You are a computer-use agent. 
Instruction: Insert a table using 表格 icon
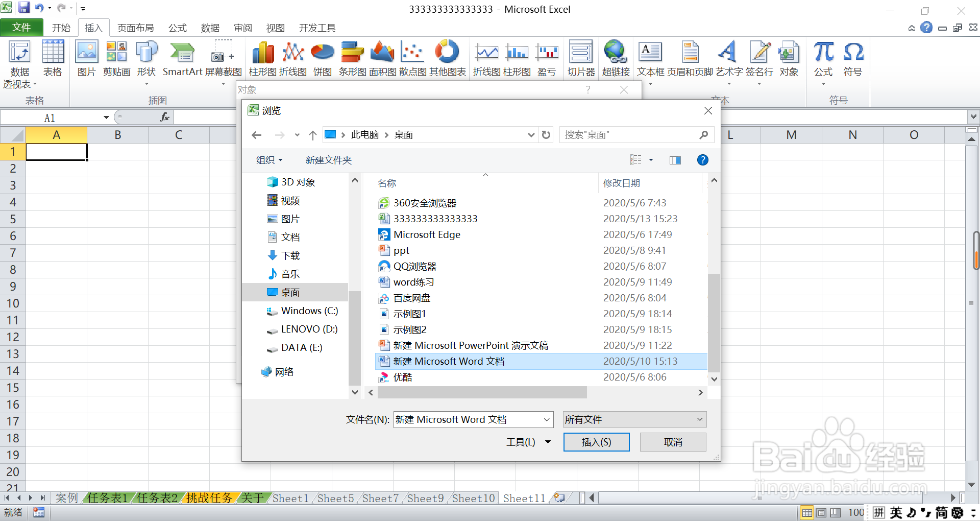(x=53, y=59)
